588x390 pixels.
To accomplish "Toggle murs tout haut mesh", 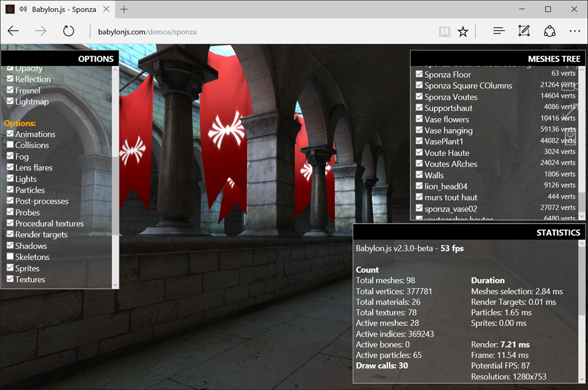I will (x=419, y=197).
